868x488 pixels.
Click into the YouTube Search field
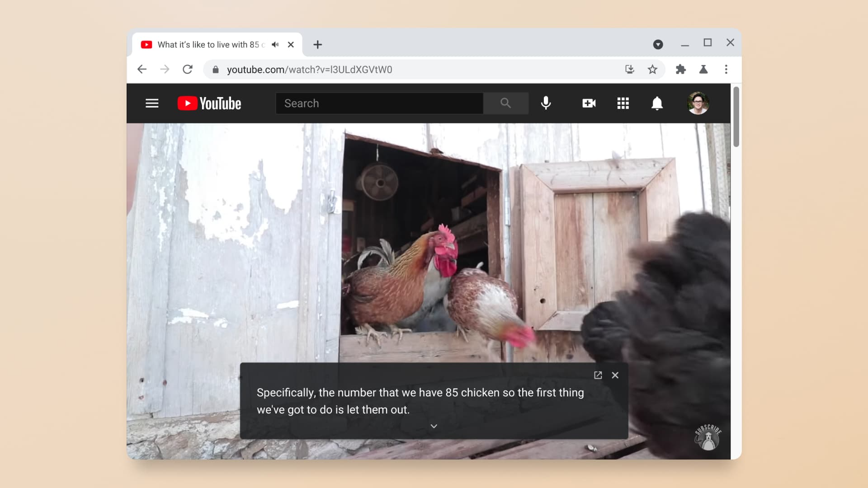[379, 103]
